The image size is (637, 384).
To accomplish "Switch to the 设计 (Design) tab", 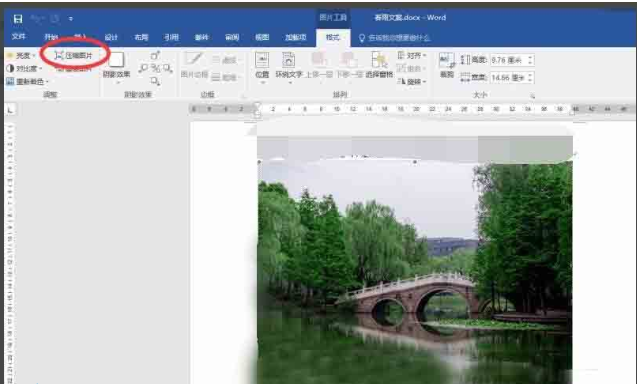I will (x=111, y=37).
